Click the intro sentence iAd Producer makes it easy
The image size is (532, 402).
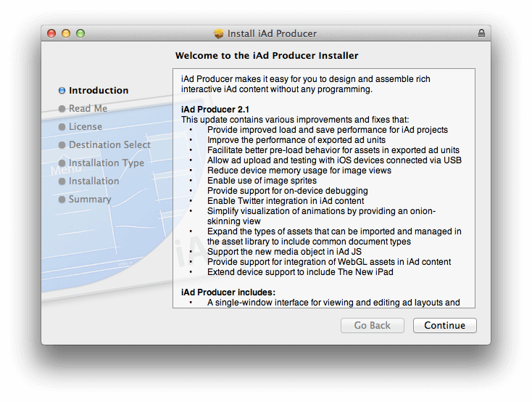click(x=306, y=84)
